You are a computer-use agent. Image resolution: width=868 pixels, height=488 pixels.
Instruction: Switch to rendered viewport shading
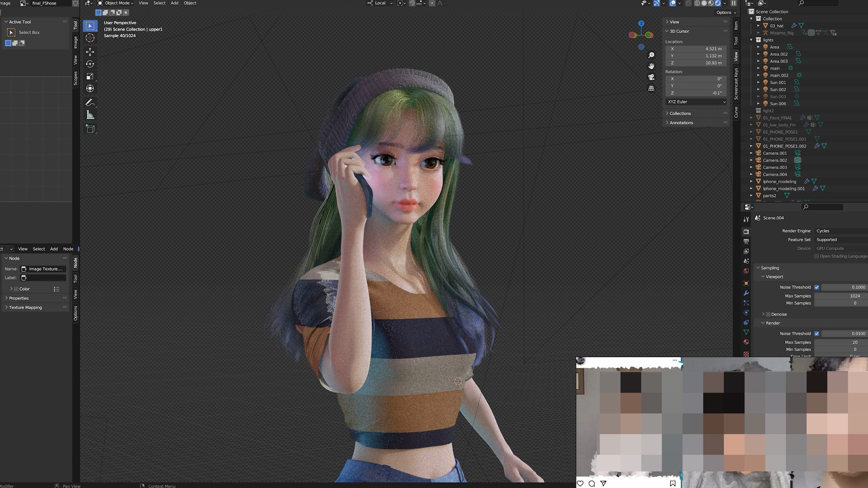718,3
